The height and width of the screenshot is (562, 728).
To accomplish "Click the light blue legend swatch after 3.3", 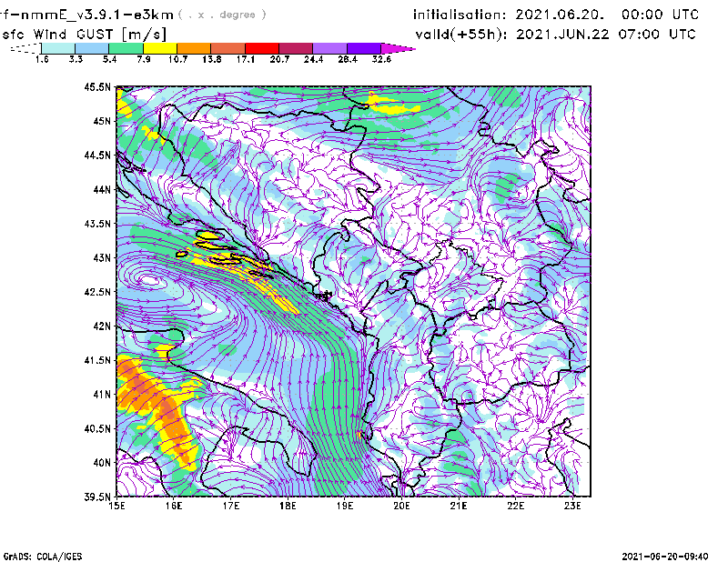I will click(x=92, y=48).
